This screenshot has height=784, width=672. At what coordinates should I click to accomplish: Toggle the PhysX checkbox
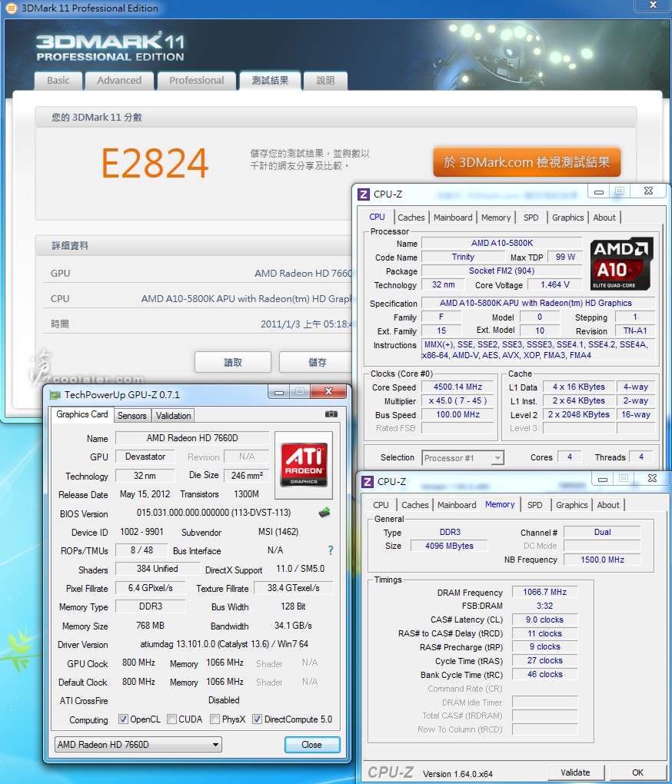tap(215, 719)
